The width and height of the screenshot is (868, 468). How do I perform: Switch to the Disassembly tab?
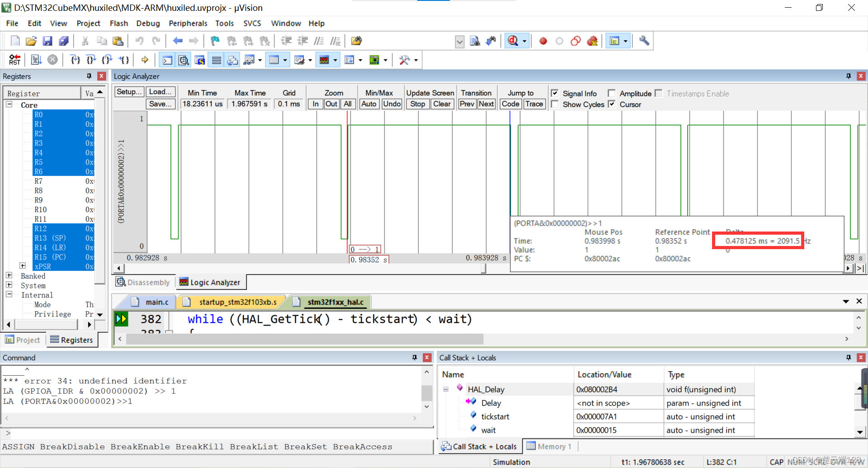143,283
